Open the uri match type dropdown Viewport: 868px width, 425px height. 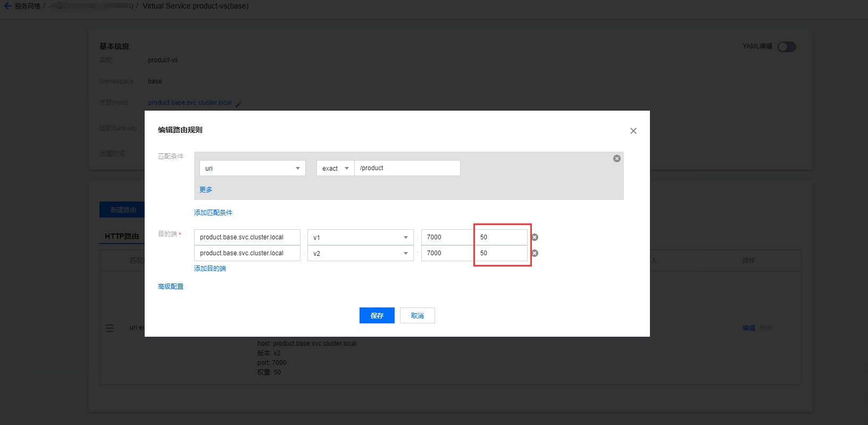252,168
